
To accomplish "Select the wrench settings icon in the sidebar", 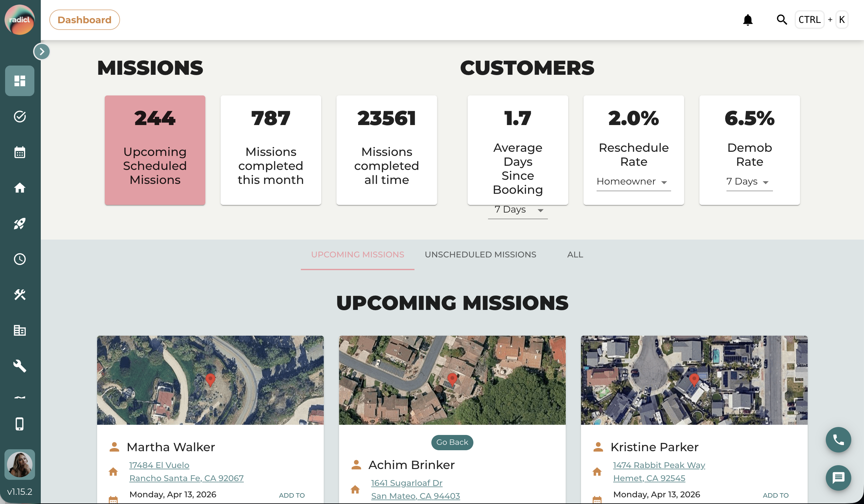I will pos(19,366).
